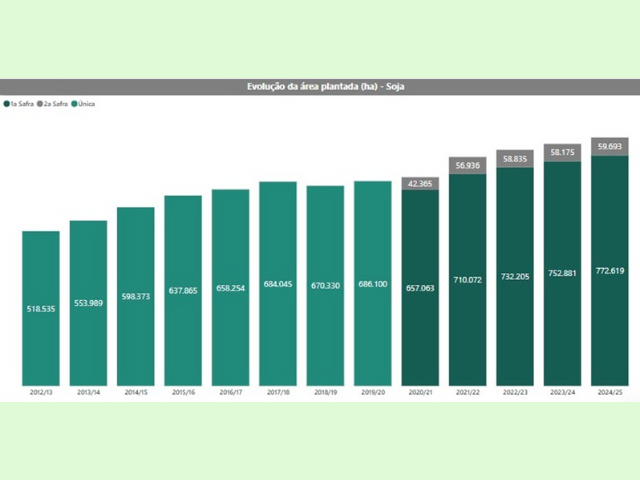Click the 2017/18 bar labeled 684.045

[278, 283]
